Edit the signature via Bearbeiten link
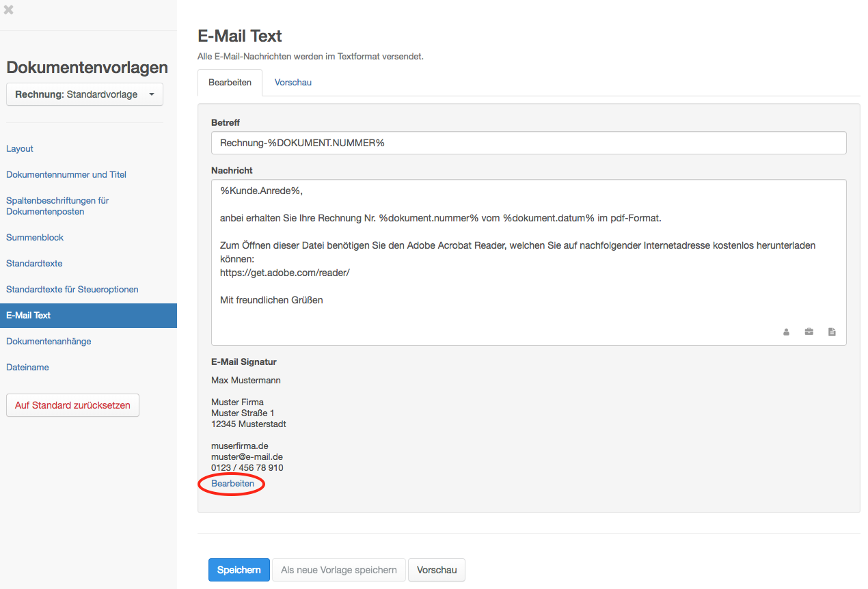Image resolution: width=868 pixels, height=589 pixels. pos(232,483)
